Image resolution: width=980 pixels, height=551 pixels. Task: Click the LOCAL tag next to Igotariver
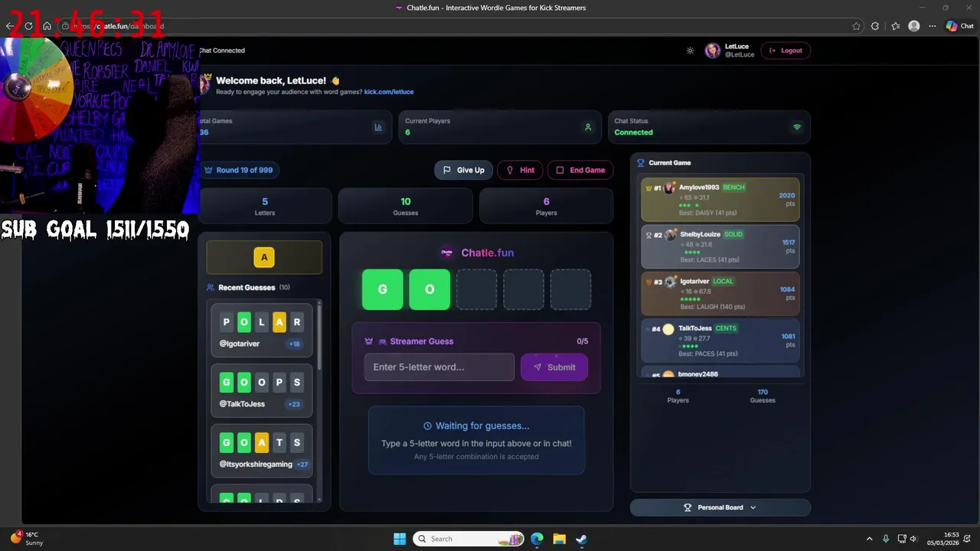click(x=723, y=282)
